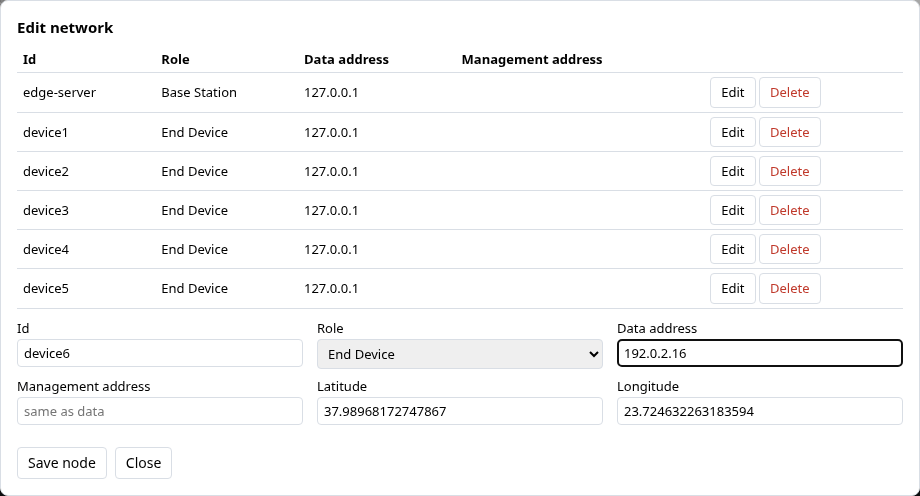Click the Latitude field label
This screenshot has width=920, height=496.
[x=341, y=386]
